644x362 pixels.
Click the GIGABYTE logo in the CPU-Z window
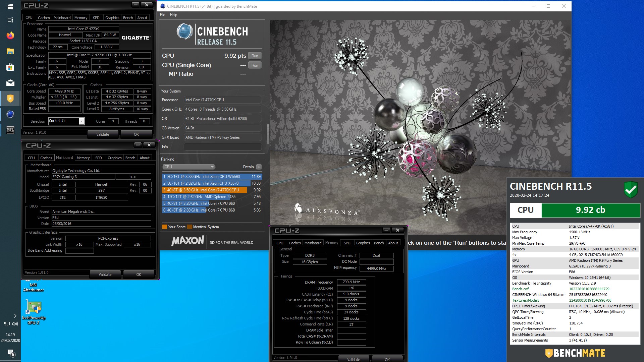(x=136, y=38)
